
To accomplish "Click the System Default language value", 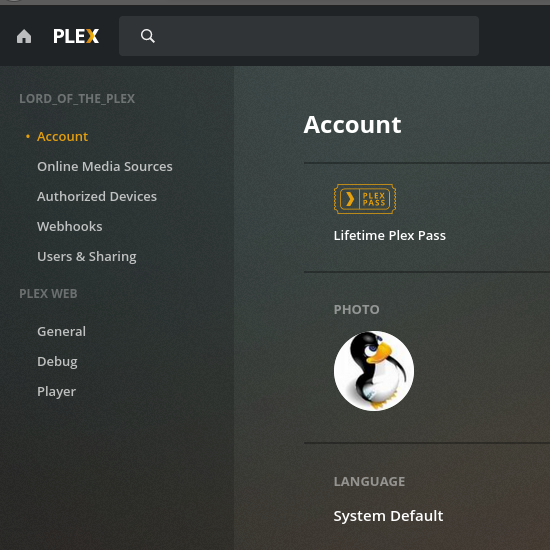I will click(388, 516).
